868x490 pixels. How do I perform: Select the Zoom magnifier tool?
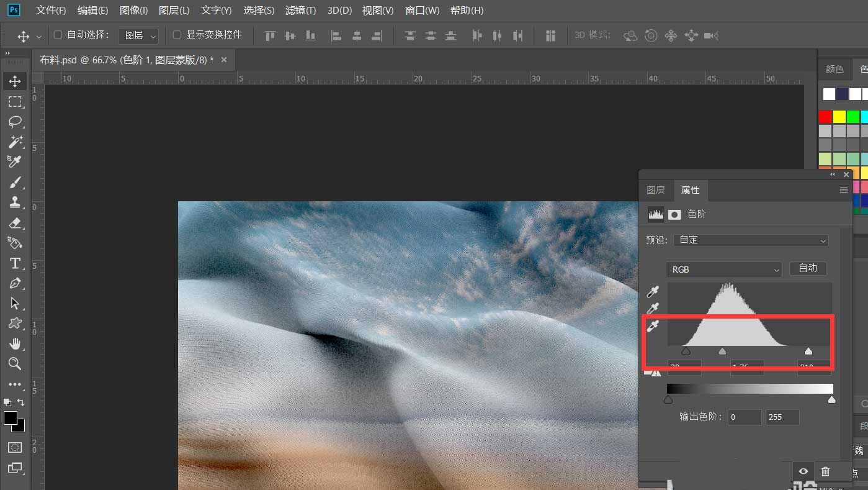coord(15,363)
